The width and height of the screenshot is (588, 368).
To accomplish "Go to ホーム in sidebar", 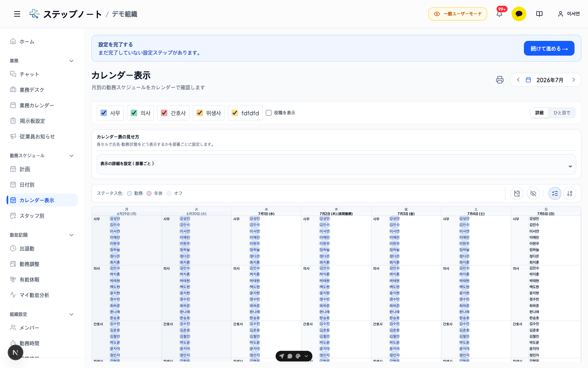I will [42, 41].
